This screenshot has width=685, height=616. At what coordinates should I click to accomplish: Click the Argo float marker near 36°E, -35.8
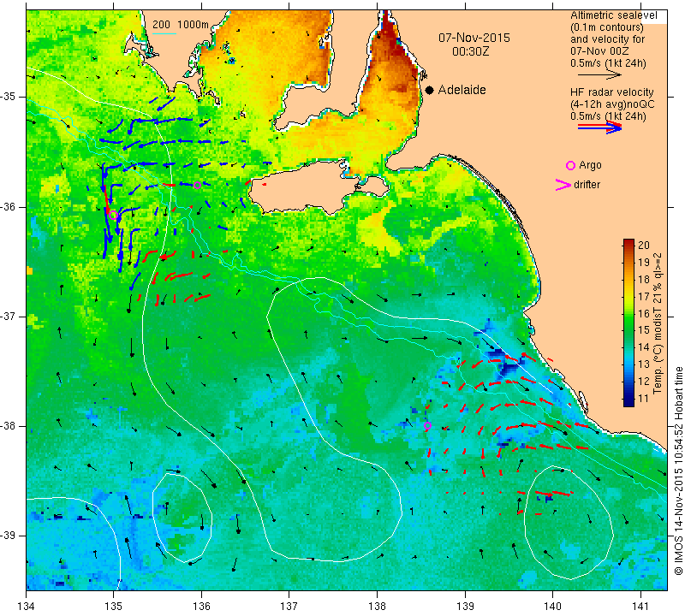click(x=197, y=185)
